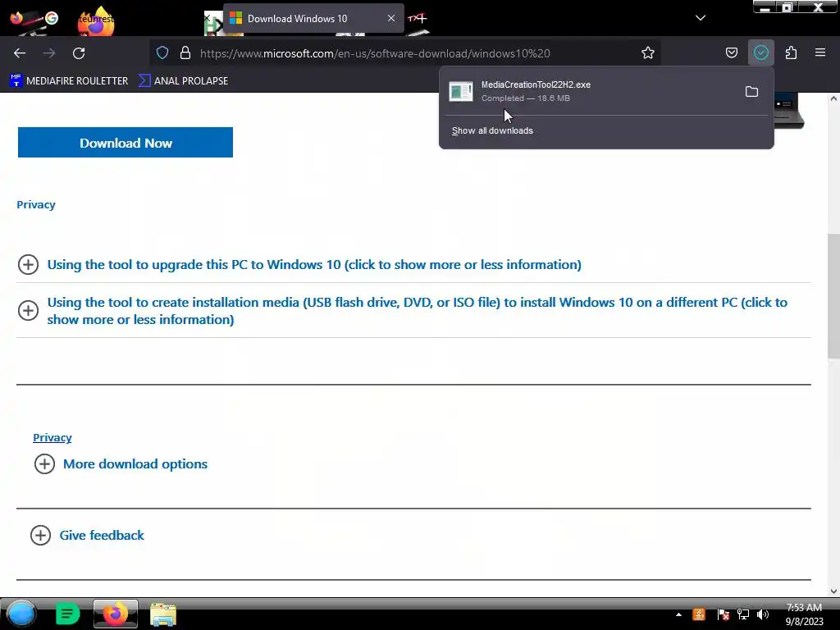Open the extensions puzzle icon
Screen dimensions: 840x630
(791, 52)
